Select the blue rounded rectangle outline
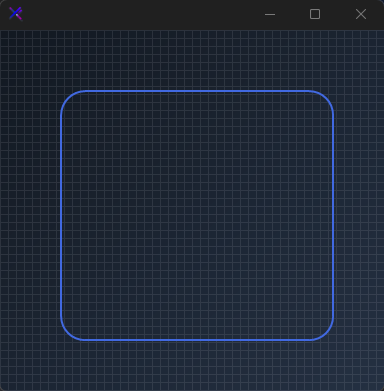Image resolution: width=384 pixels, height=391 pixels. pyautogui.click(x=197, y=216)
